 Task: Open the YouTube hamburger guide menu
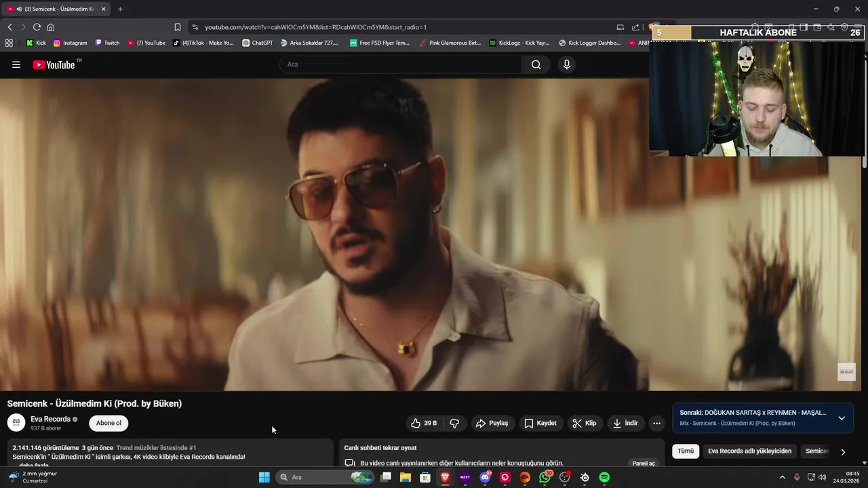pos(16,64)
